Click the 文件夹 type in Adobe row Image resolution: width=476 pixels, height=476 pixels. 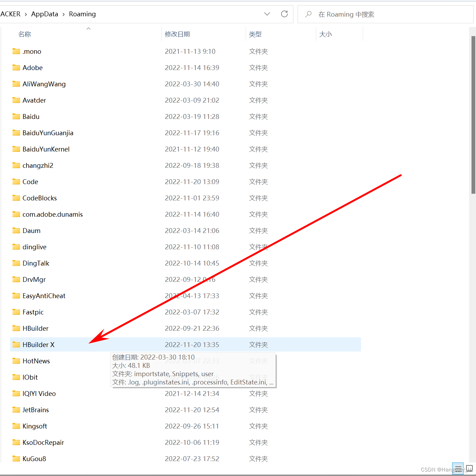click(x=258, y=68)
